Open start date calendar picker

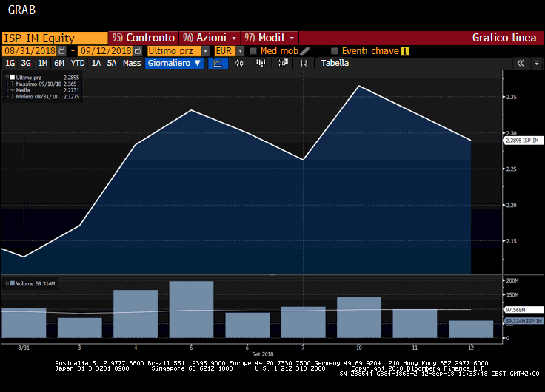[61, 51]
